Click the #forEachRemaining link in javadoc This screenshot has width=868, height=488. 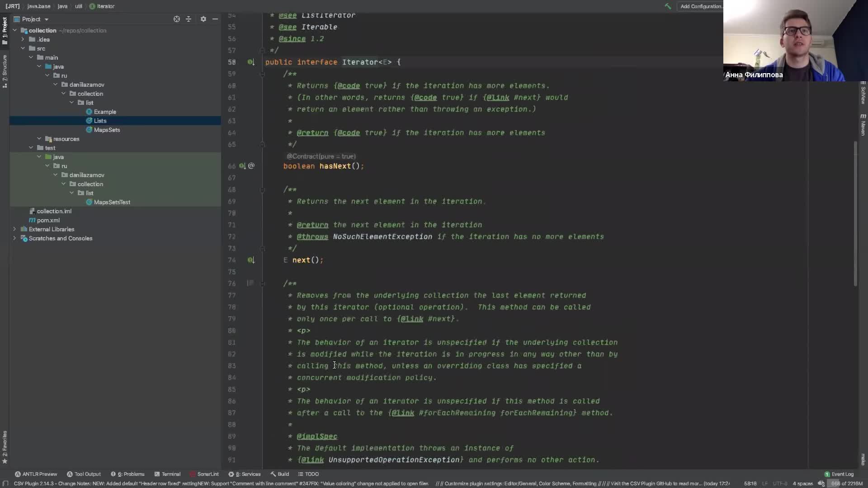coord(457,413)
